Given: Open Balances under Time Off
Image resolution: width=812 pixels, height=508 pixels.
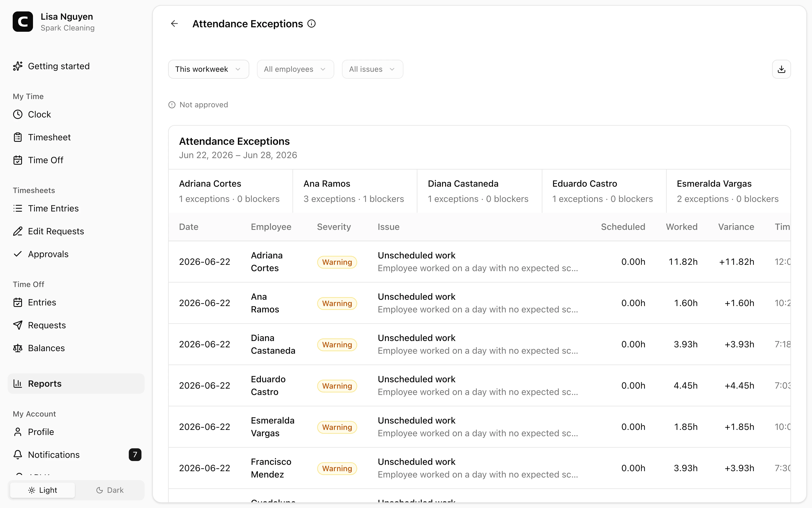Looking at the screenshot, I should (x=76, y=348).
